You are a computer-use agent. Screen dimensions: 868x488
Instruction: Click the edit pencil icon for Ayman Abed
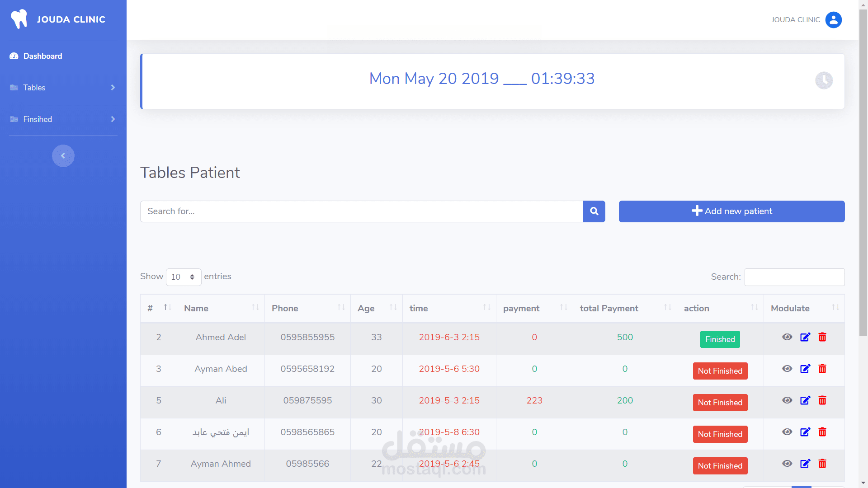point(805,369)
